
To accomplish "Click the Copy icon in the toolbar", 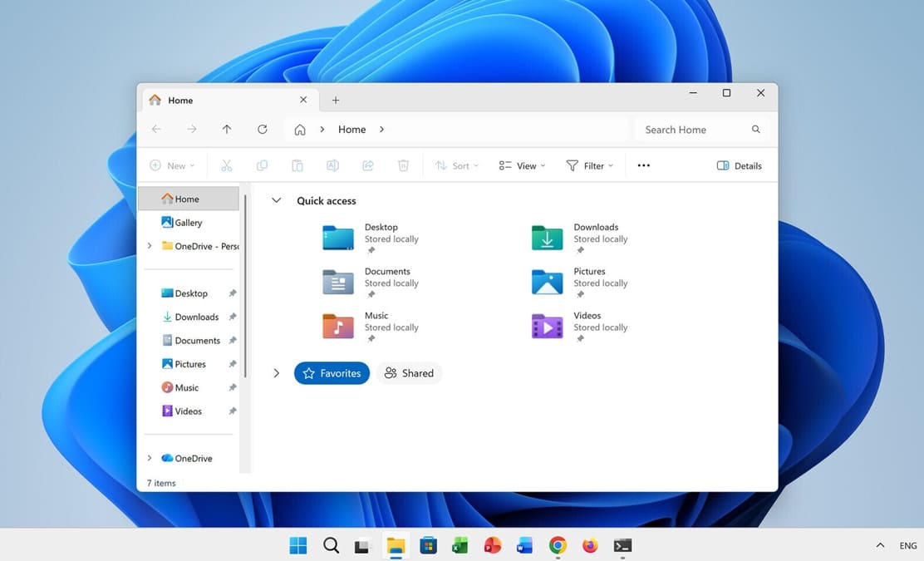I will click(x=262, y=165).
